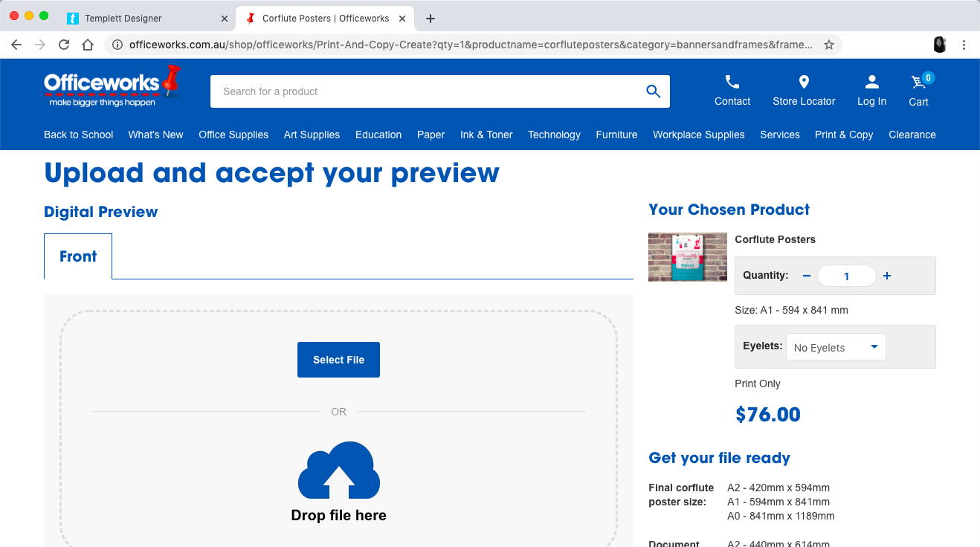Viewport: 980px width, 547px height.
Task: Decrease quantity with the minus button
Action: pyautogui.click(x=807, y=276)
